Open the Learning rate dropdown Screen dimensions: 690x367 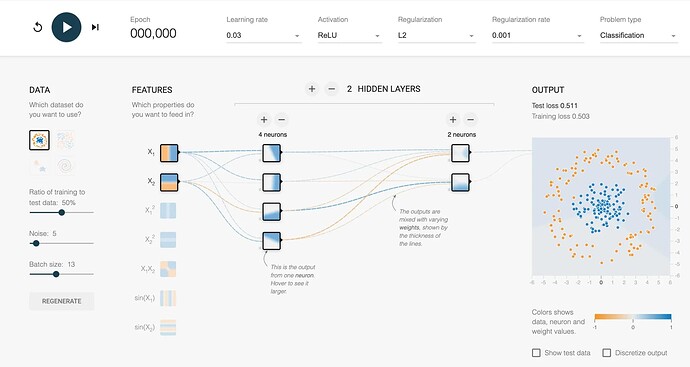click(263, 35)
